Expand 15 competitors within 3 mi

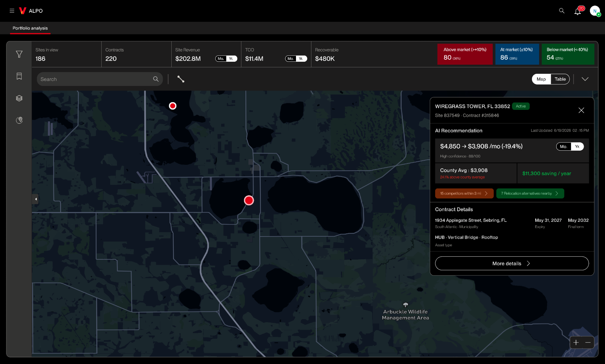(464, 193)
